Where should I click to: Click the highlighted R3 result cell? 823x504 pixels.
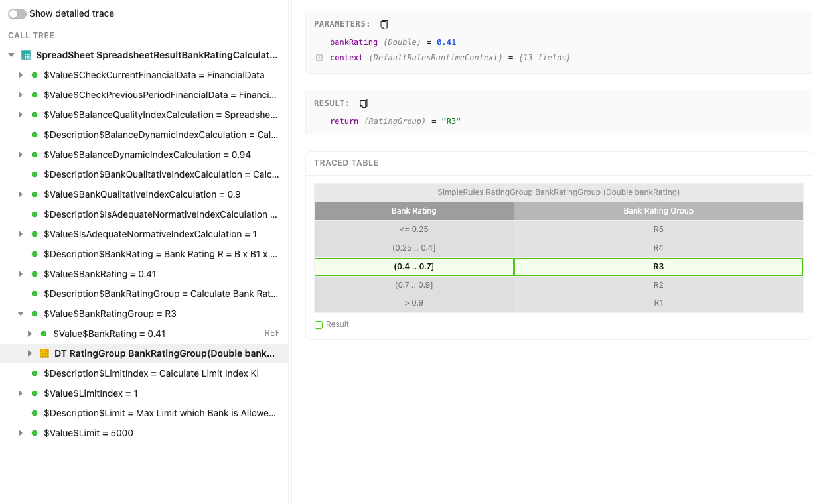pos(658,267)
